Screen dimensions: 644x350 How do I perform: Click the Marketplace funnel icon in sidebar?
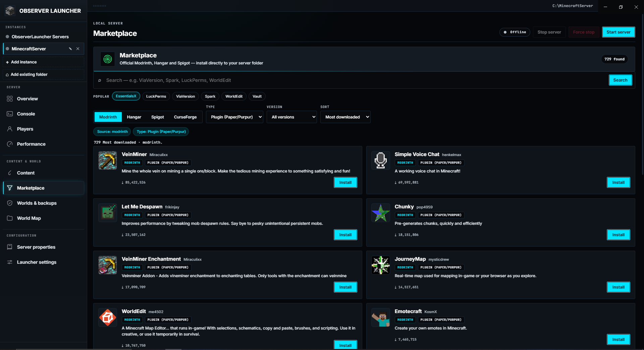[x=10, y=188]
